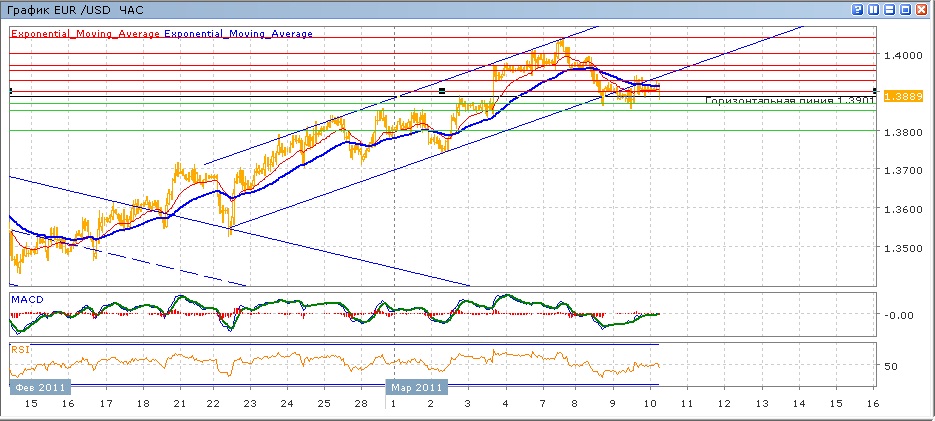
Task: Click the График EUR/USD ЧАС window title
Action: point(74,8)
